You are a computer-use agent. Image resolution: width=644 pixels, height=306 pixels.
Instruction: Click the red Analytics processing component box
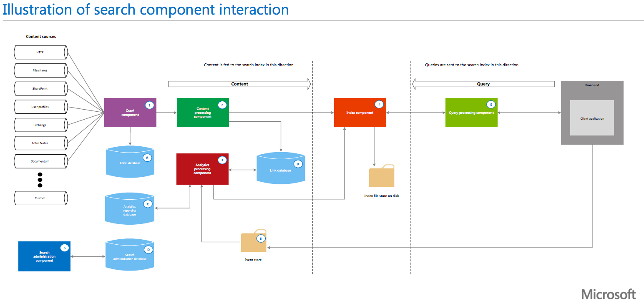[x=203, y=169]
